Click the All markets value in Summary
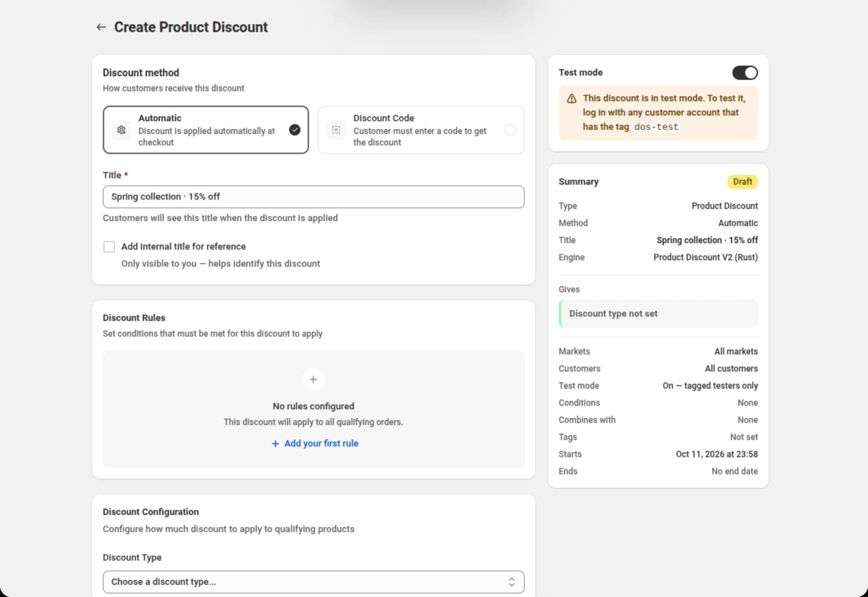 tap(736, 352)
